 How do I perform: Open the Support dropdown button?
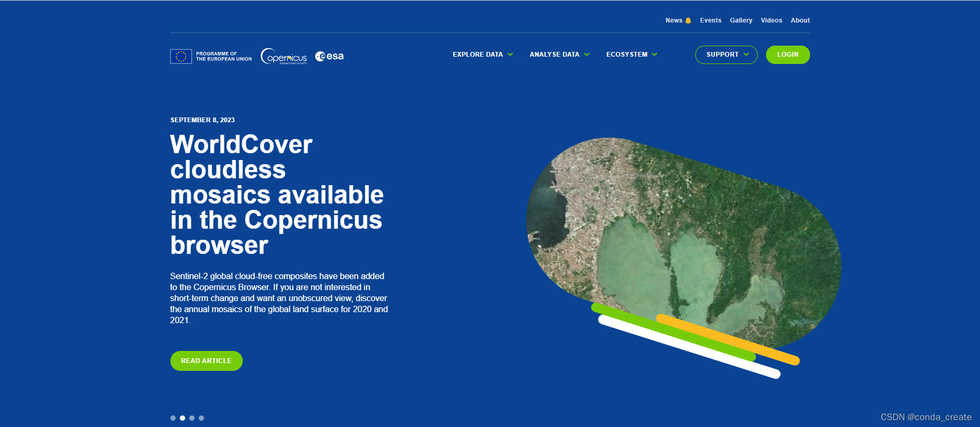pyautogui.click(x=726, y=55)
